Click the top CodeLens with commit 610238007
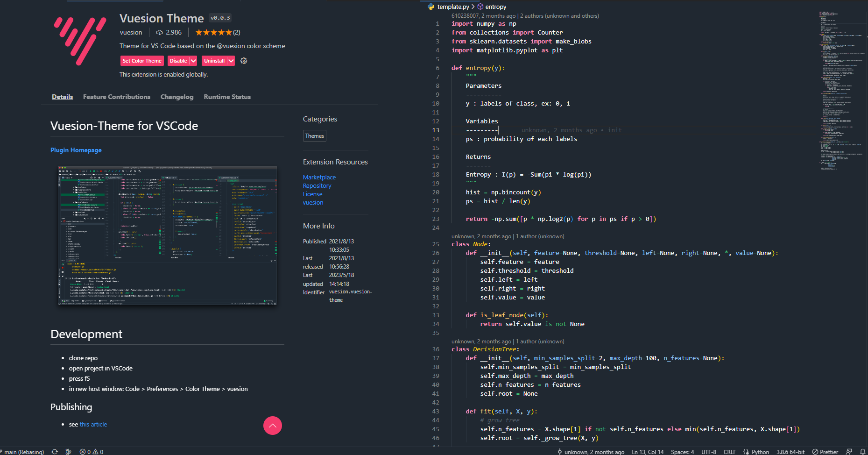Image resolution: width=868 pixels, height=455 pixels. (x=525, y=16)
